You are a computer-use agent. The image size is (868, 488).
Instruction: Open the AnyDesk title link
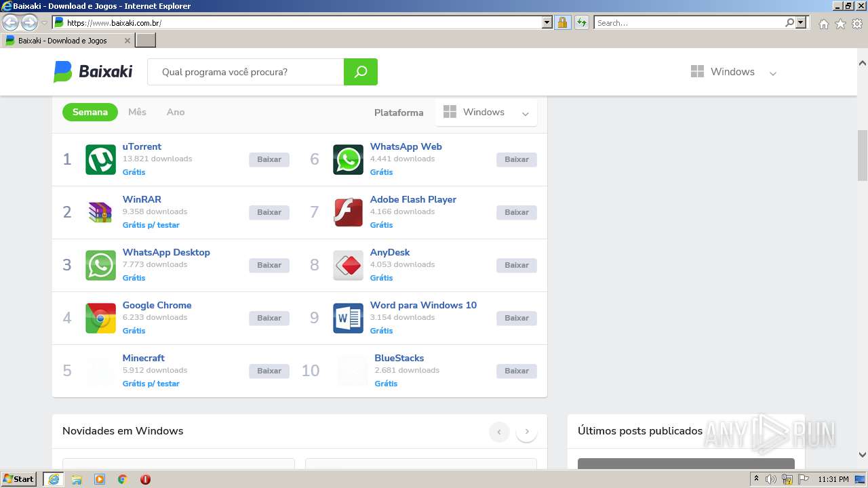tap(390, 252)
